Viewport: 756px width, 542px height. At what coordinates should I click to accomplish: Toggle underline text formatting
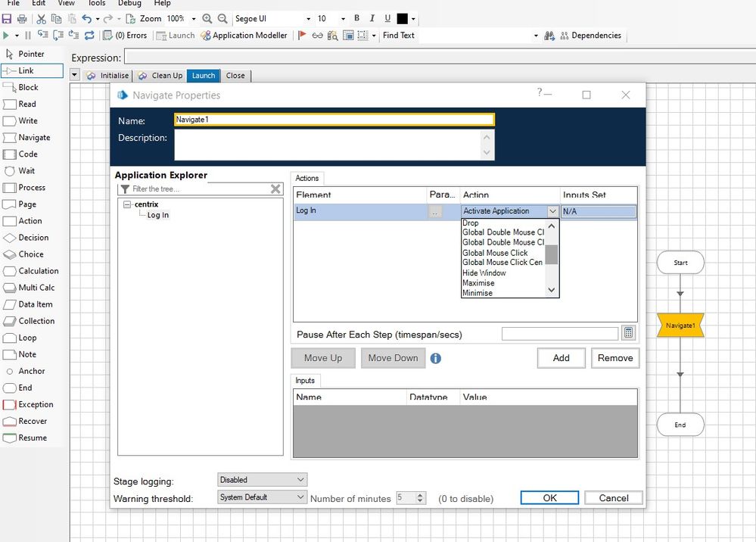point(387,18)
